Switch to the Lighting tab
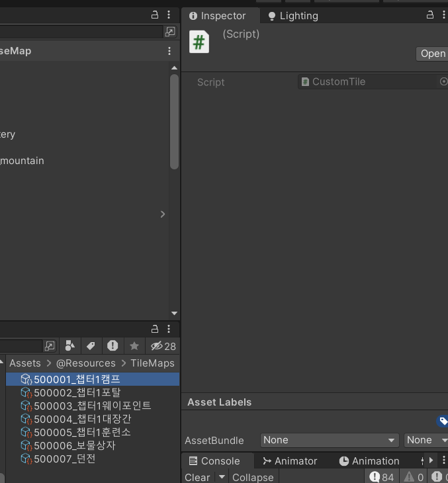448x483 pixels. pyautogui.click(x=293, y=16)
